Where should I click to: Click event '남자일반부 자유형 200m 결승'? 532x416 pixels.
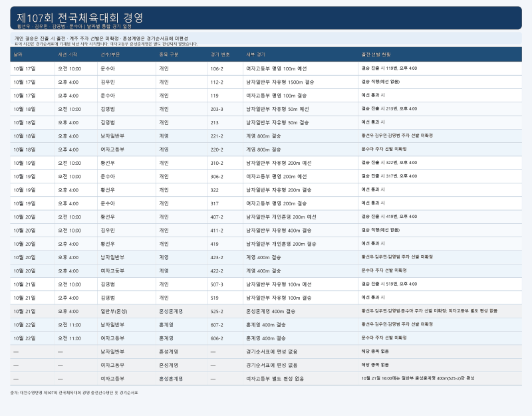(x=279, y=190)
